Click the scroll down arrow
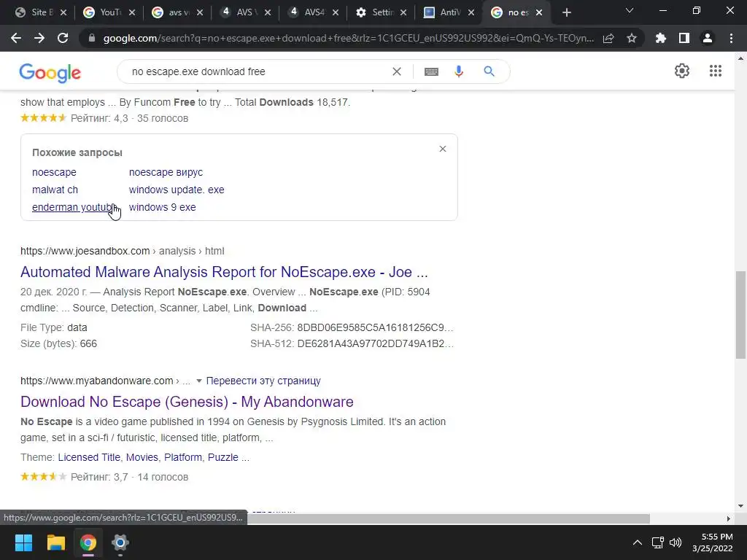This screenshot has height=560, width=747. (740, 506)
